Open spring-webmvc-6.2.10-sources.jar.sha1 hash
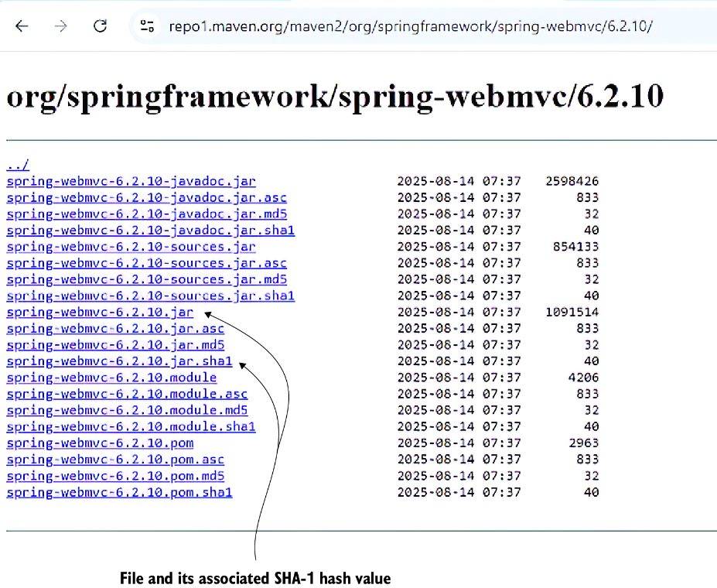Viewport: 717px width, 588px height. pos(151,296)
